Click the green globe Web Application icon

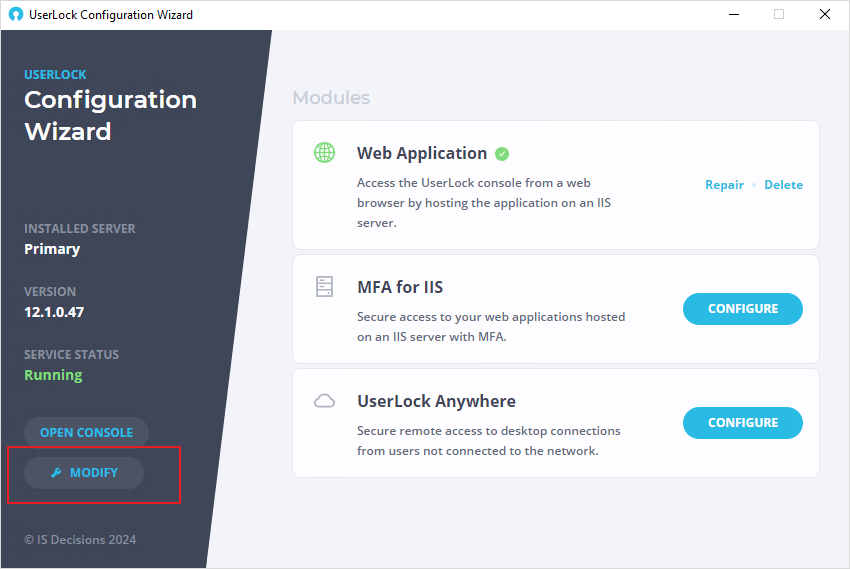tap(325, 153)
